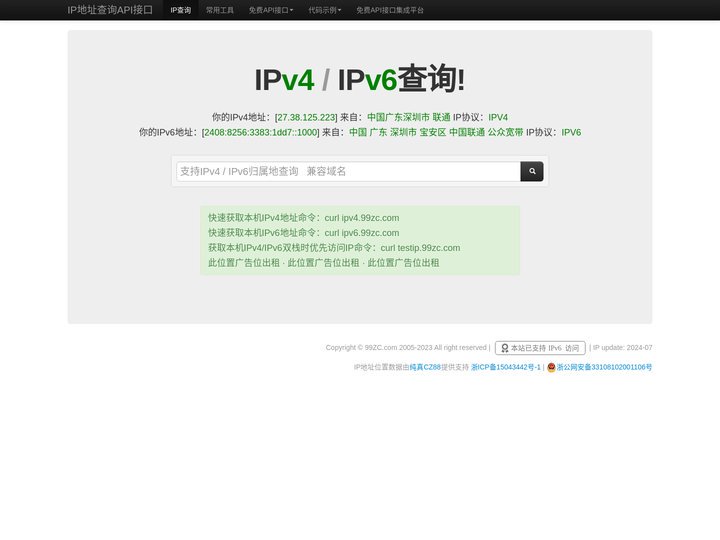Select the IP查询 nav tab
The image size is (720, 540).
tap(180, 10)
